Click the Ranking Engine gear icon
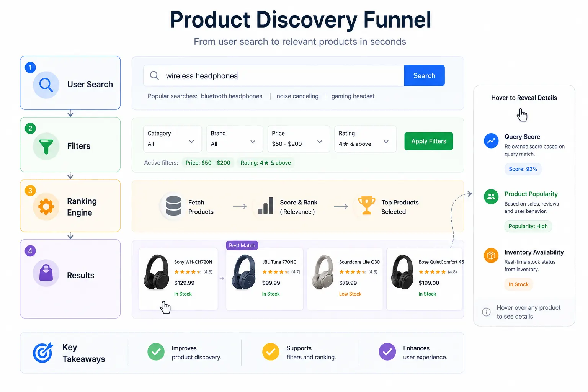This screenshot has height=392, width=588. (x=46, y=207)
